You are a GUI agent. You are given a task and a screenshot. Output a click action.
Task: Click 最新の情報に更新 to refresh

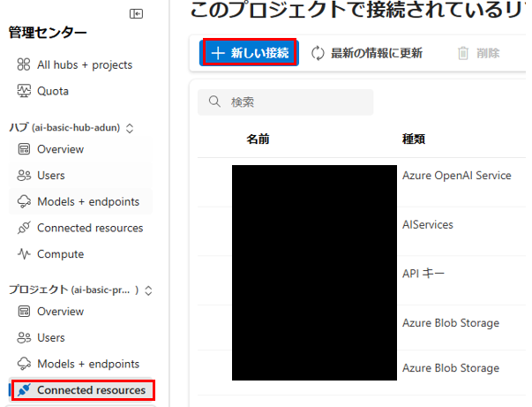(x=367, y=53)
